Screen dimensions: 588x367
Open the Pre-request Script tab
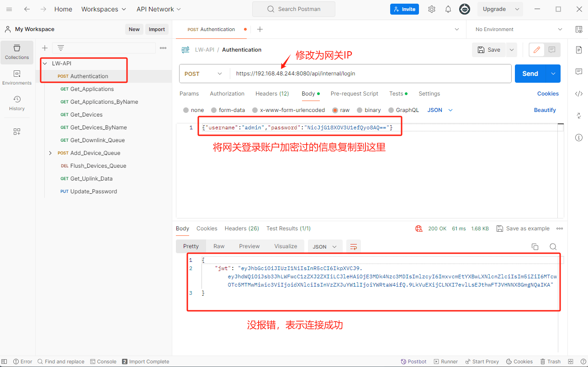click(355, 94)
